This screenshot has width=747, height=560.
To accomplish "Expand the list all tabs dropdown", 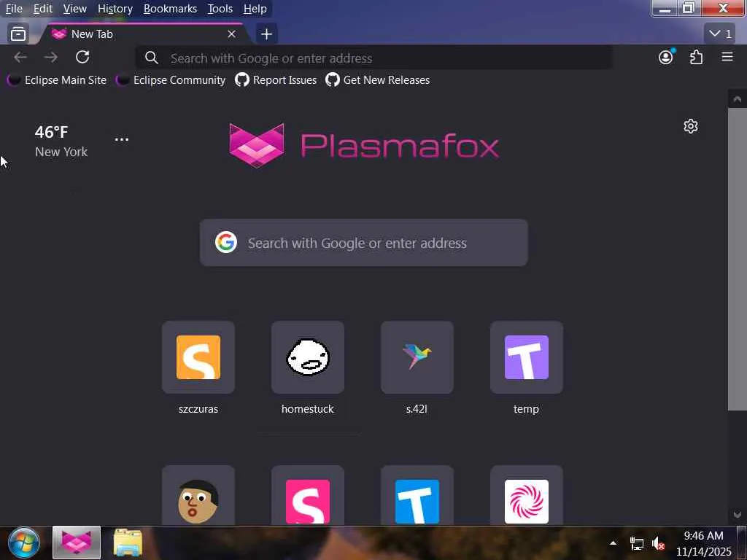I will [x=720, y=34].
